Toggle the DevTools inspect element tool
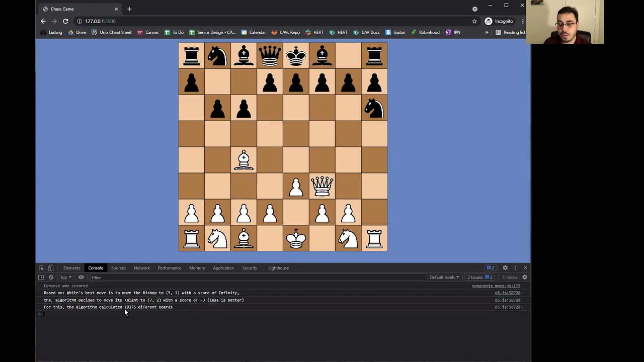The image size is (644, 362). pos(41,268)
